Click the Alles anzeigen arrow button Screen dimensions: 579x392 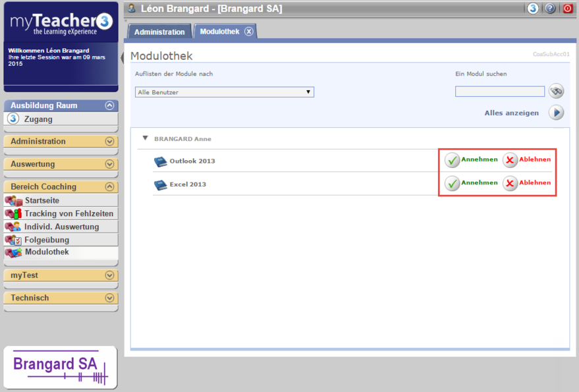coord(556,113)
